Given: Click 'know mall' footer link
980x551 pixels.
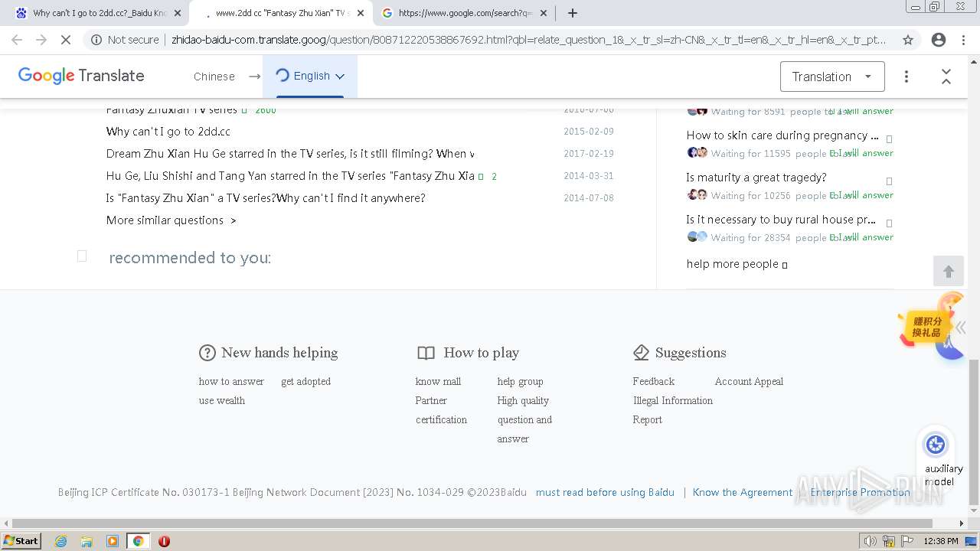Looking at the screenshot, I should tap(438, 381).
